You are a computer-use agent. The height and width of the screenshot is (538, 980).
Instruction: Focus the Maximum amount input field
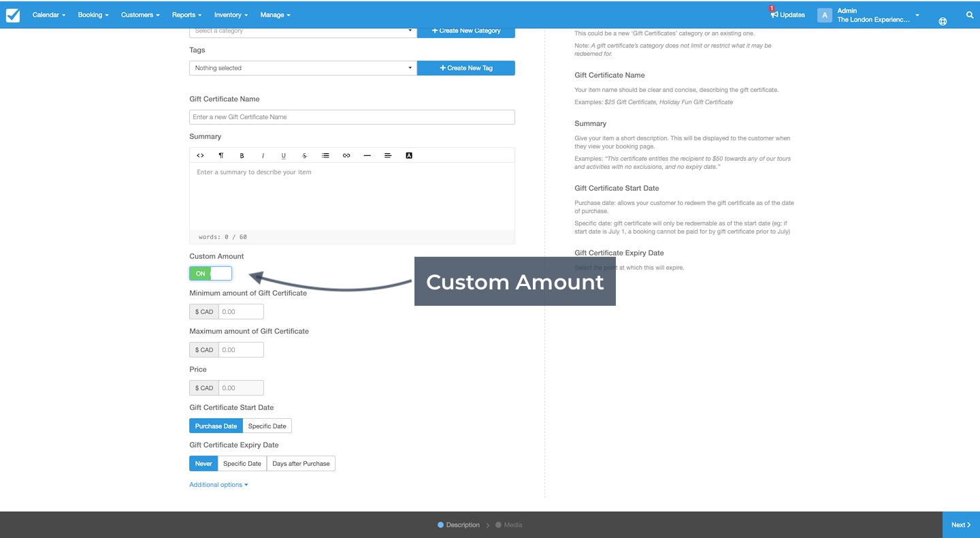coord(241,350)
